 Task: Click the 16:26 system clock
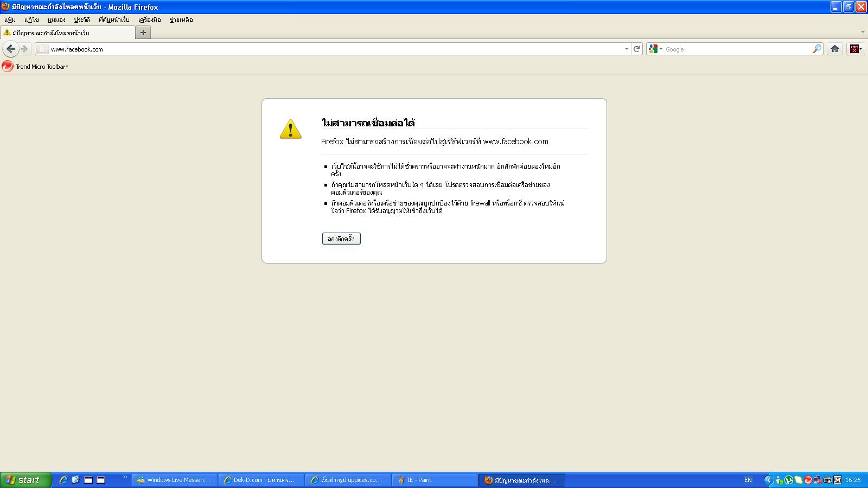[853, 480]
